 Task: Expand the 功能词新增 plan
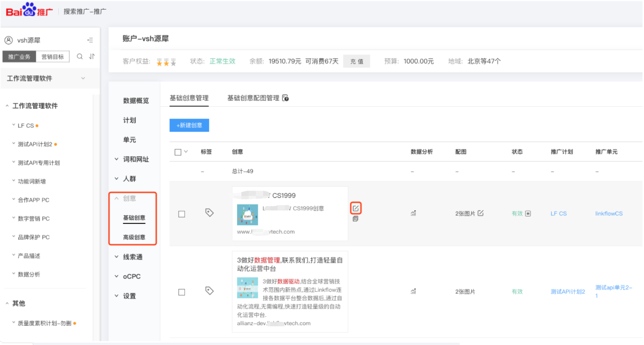pos(14,181)
